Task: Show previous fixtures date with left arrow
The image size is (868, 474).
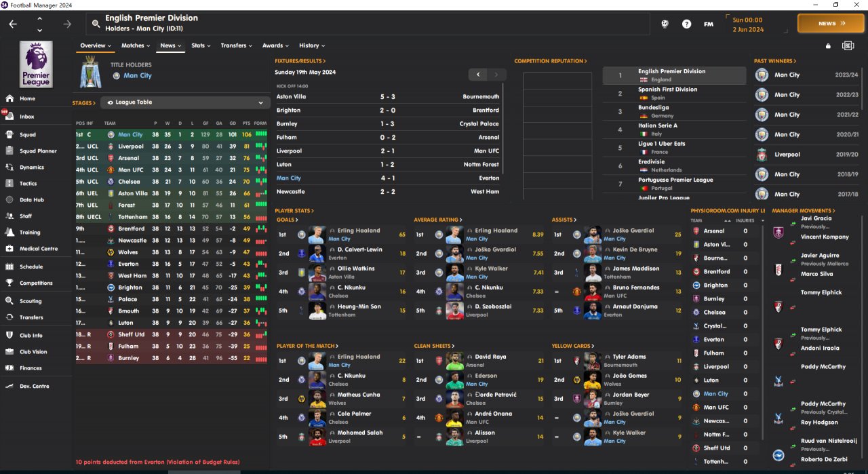Action: 478,75
